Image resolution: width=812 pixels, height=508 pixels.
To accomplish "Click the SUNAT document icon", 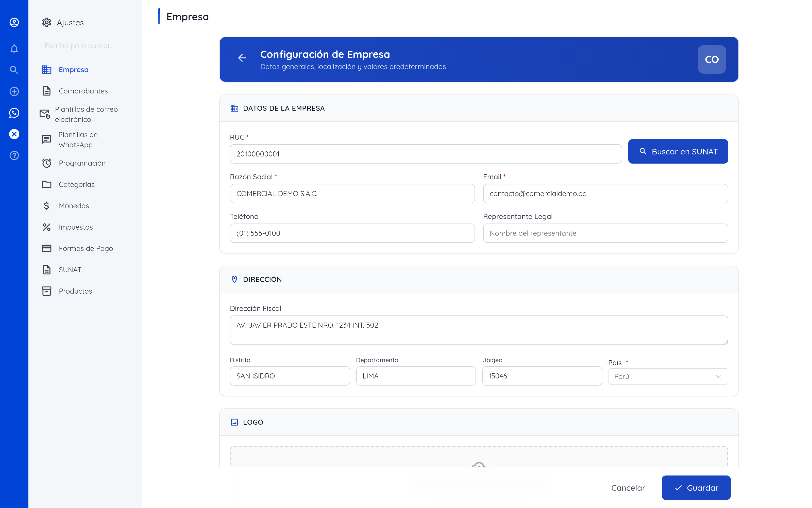I will coord(47,270).
